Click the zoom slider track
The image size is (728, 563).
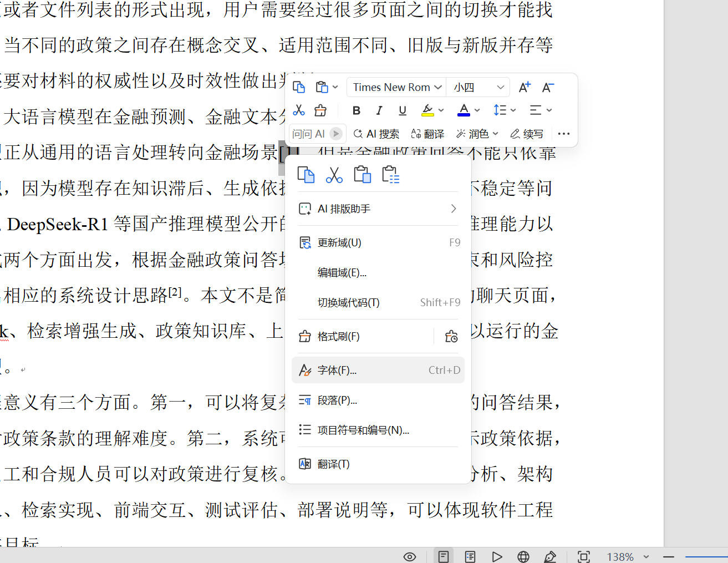pos(706,556)
